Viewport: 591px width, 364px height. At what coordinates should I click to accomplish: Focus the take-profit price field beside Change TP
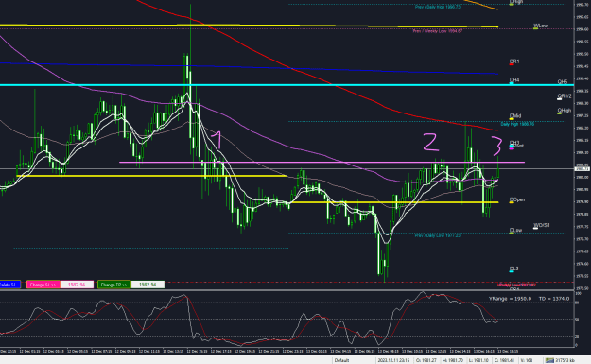148,285
